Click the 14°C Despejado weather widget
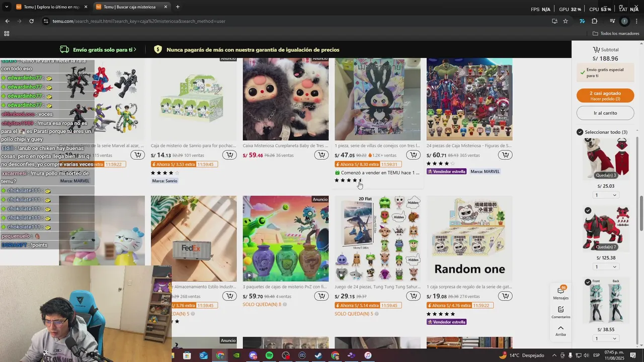This screenshot has height=362, width=644. [x=522, y=355]
